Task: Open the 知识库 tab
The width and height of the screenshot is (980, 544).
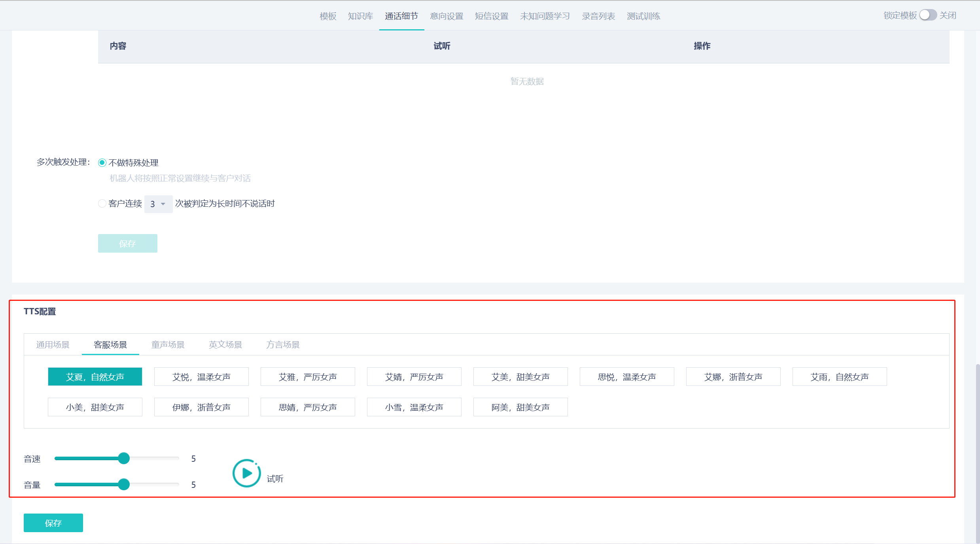Action: pyautogui.click(x=360, y=16)
